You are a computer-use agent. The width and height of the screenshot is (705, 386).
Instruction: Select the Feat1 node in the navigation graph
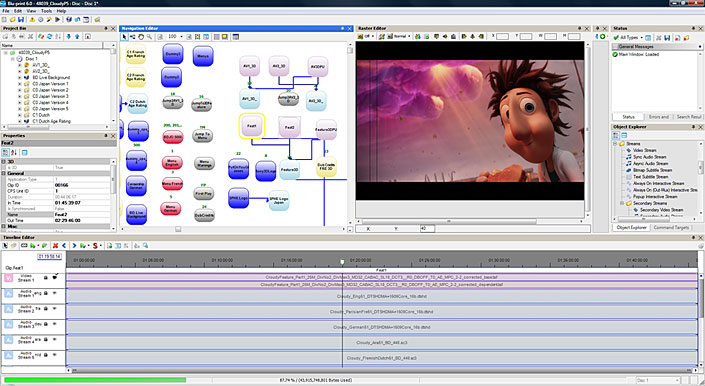[x=252, y=126]
